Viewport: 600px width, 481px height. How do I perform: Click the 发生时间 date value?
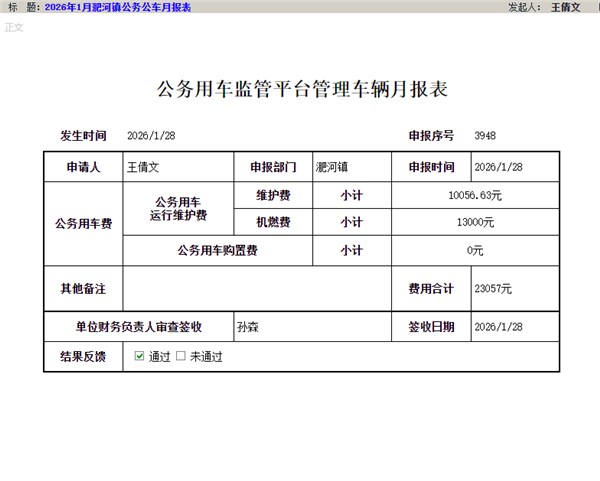(x=152, y=136)
